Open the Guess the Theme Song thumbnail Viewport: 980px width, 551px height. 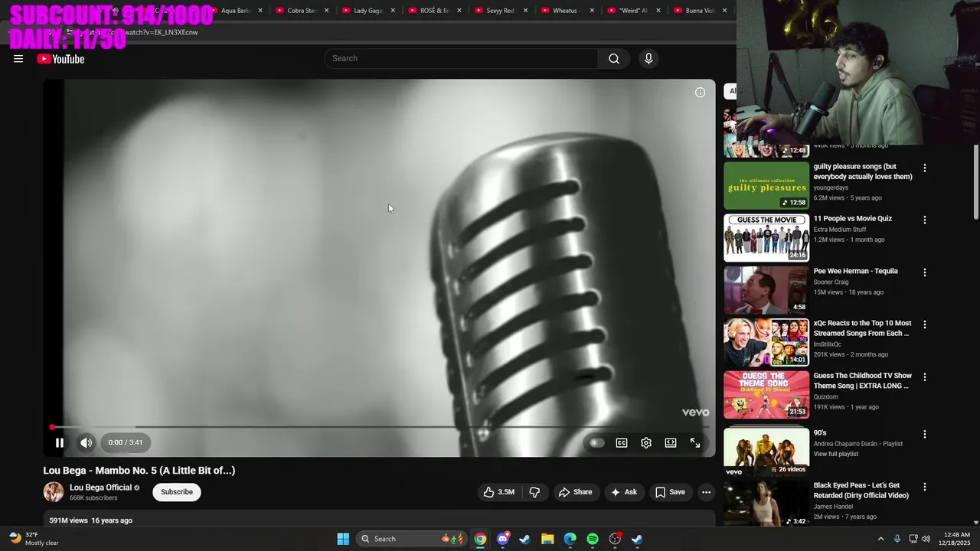[766, 395]
